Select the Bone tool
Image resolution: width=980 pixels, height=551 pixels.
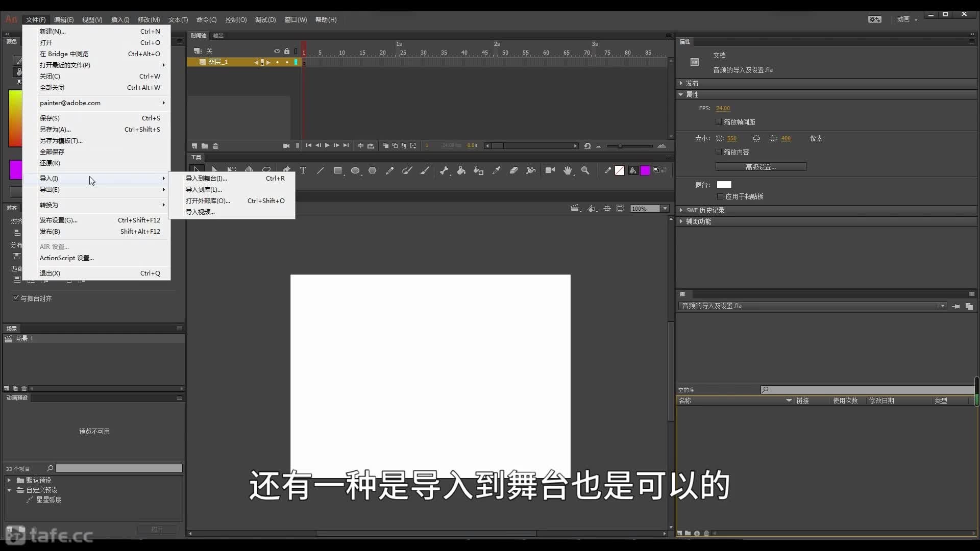[x=444, y=170]
